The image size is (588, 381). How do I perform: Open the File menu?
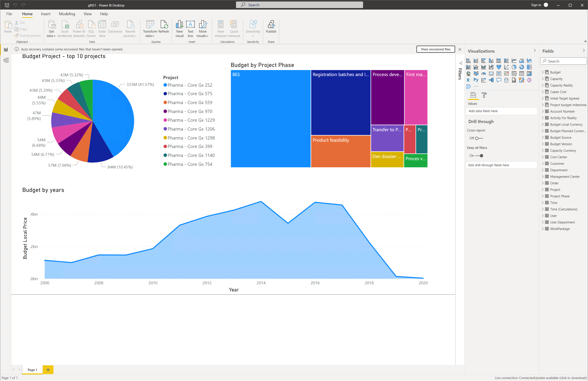pos(9,14)
